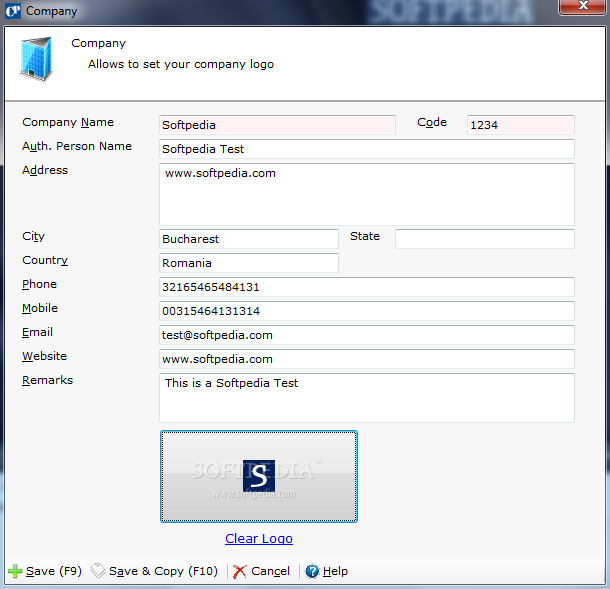This screenshot has height=589, width=610.
Task: Click the Phone number field
Action: click(x=367, y=287)
